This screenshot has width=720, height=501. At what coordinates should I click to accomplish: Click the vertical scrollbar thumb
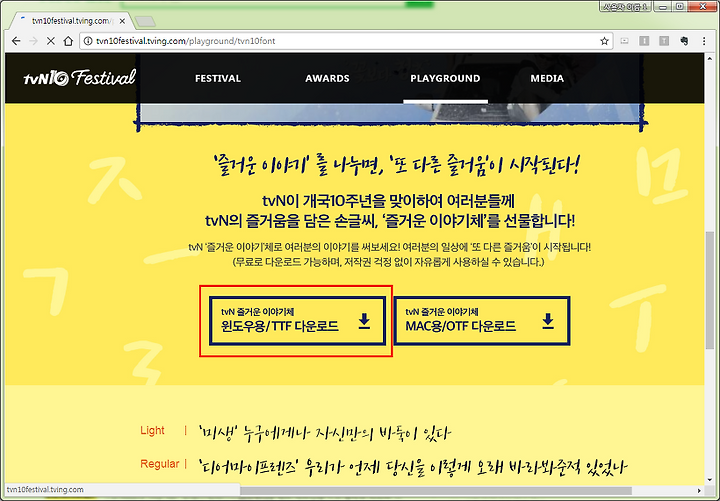[x=709, y=289]
